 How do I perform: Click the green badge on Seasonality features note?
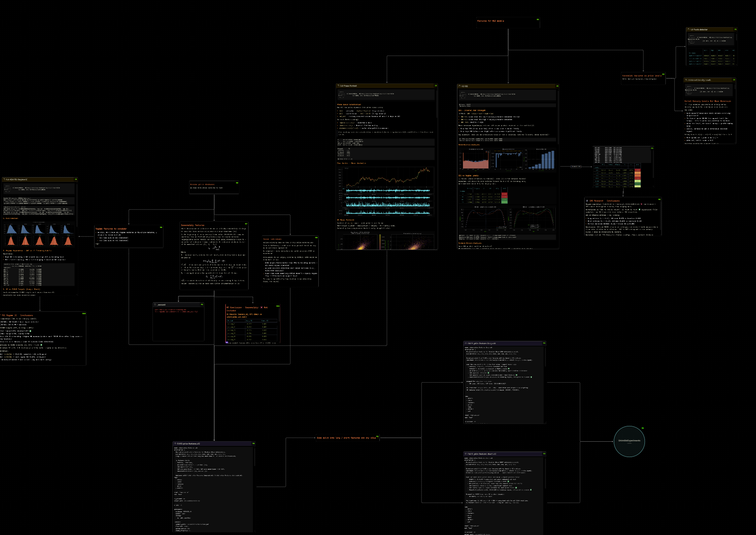coord(246,224)
